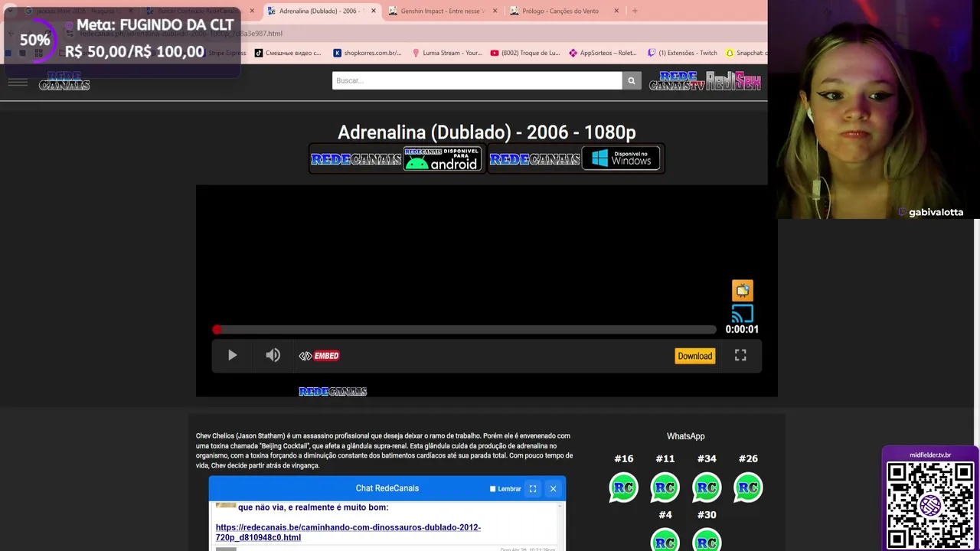Open the RedeCanais hamburger menu
This screenshot has height=551, width=980.
pyautogui.click(x=18, y=82)
